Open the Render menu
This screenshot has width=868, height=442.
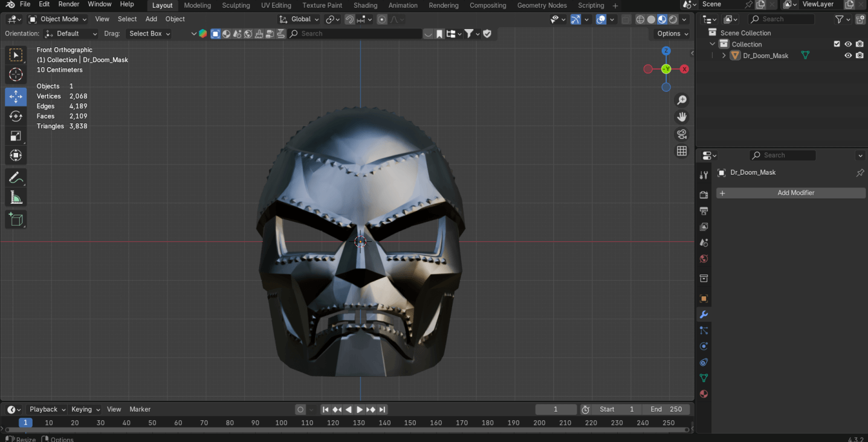pyautogui.click(x=69, y=4)
